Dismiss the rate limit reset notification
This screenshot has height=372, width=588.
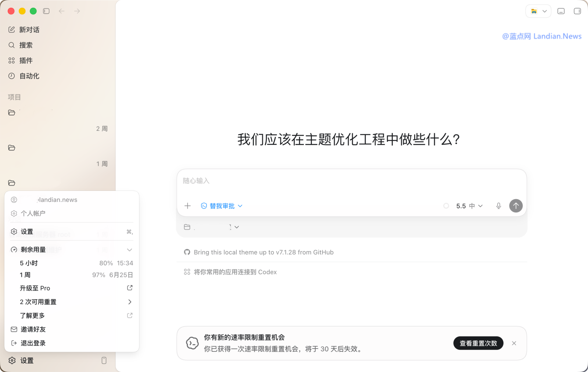point(514,343)
